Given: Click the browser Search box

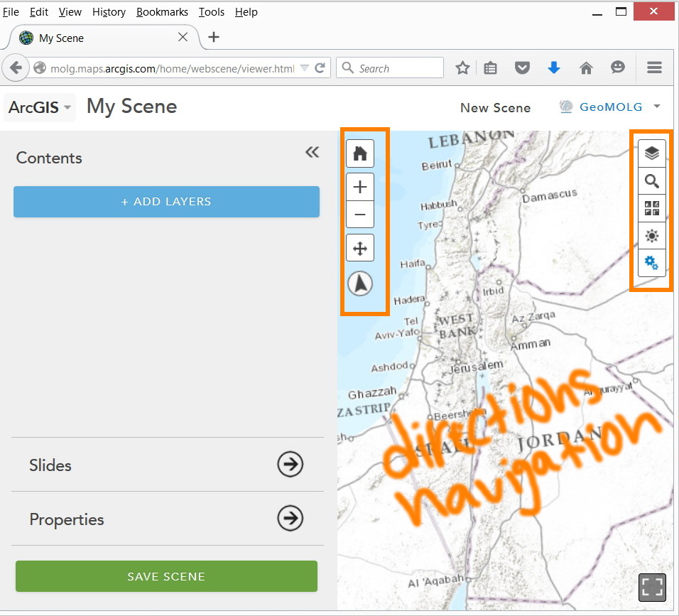Looking at the screenshot, I should [390, 68].
